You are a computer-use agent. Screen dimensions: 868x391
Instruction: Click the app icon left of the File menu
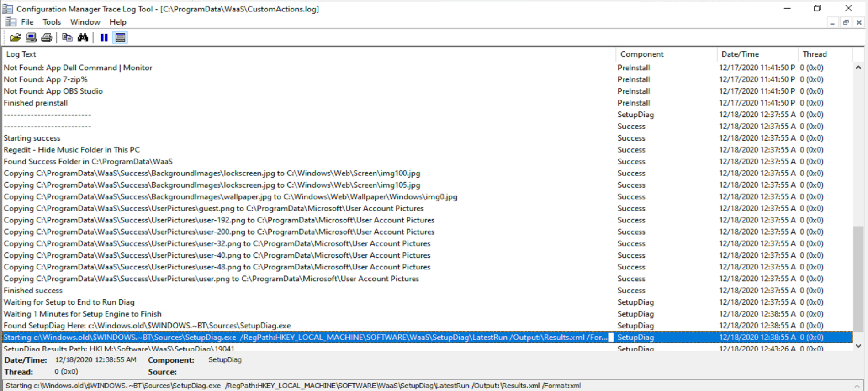(x=11, y=22)
